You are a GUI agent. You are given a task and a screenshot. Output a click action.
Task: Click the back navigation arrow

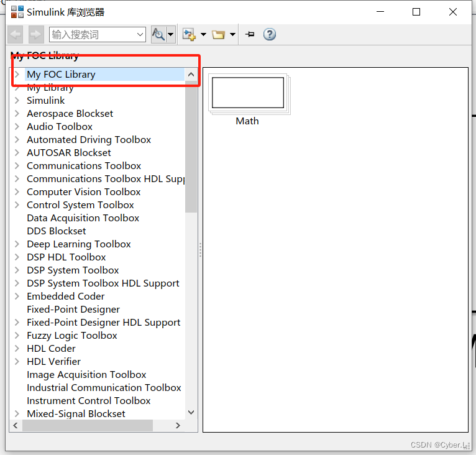click(x=16, y=35)
